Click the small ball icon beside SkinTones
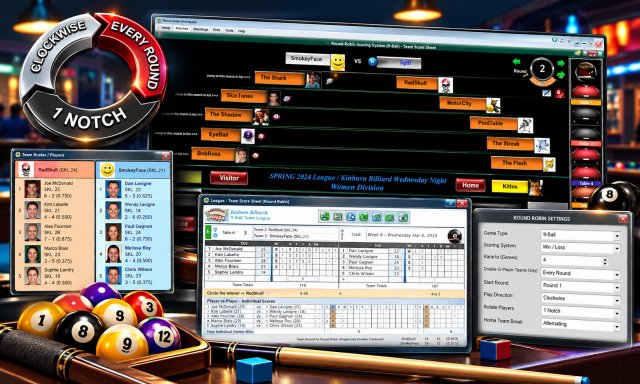This screenshot has width=640, height=384. pos(287,98)
